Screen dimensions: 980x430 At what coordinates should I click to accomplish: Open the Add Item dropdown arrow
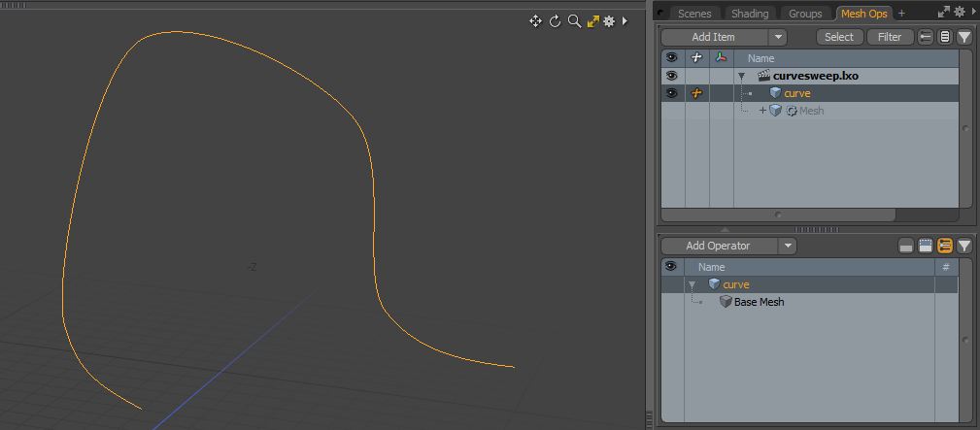tap(777, 37)
